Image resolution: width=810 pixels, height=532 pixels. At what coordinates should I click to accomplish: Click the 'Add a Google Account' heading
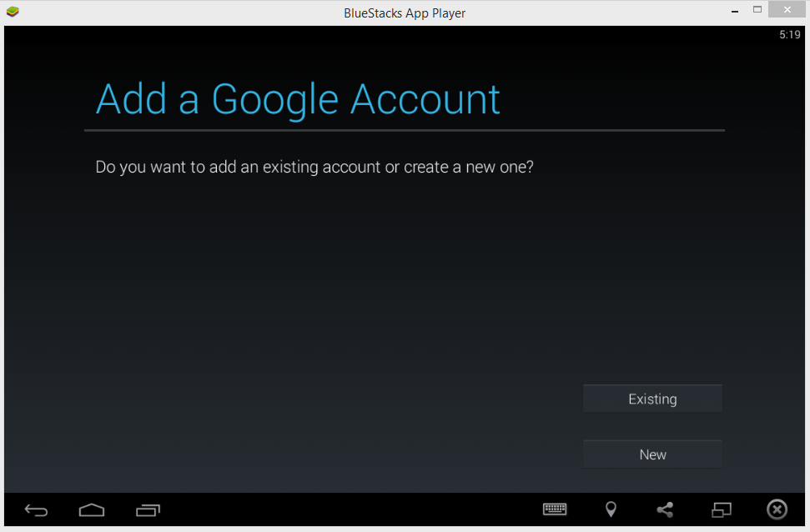tap(298, 99)
